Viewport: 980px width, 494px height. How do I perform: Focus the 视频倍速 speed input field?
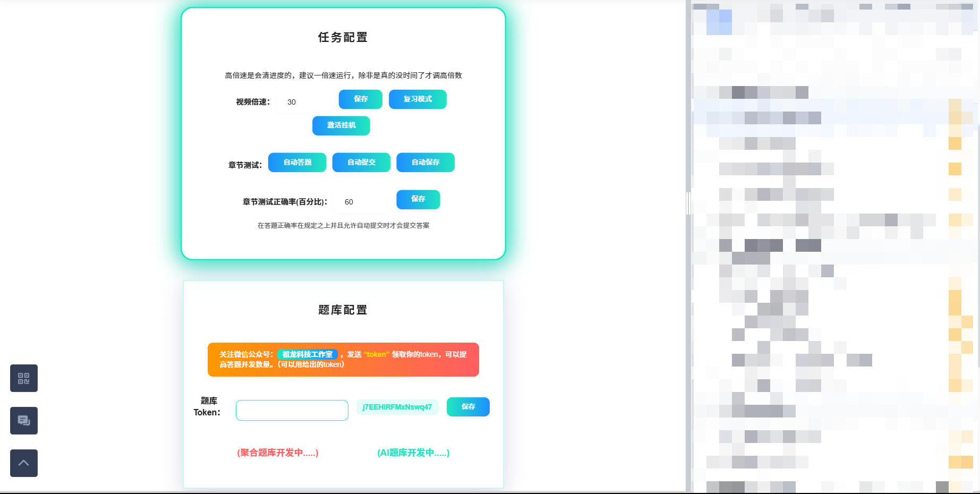click(x=304, y=102)
